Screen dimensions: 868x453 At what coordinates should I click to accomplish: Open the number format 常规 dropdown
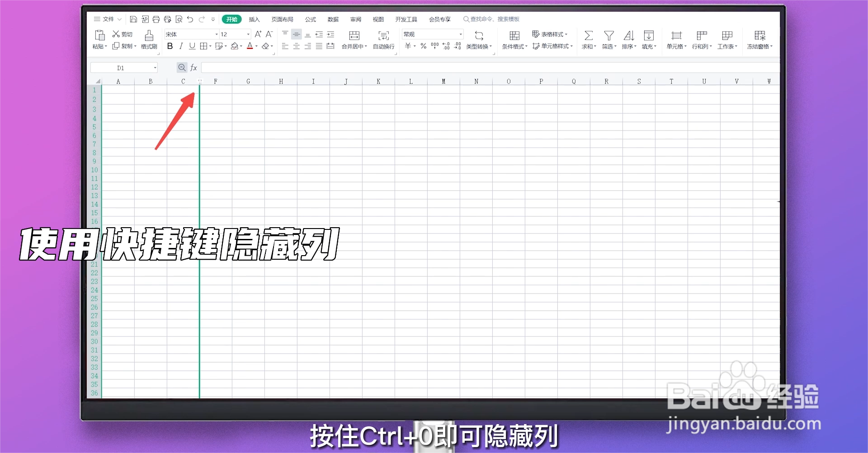pos(461,34)
